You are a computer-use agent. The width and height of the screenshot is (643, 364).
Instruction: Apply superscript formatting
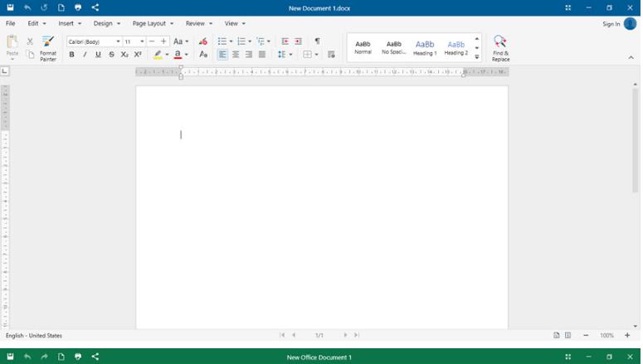point(138,55)
